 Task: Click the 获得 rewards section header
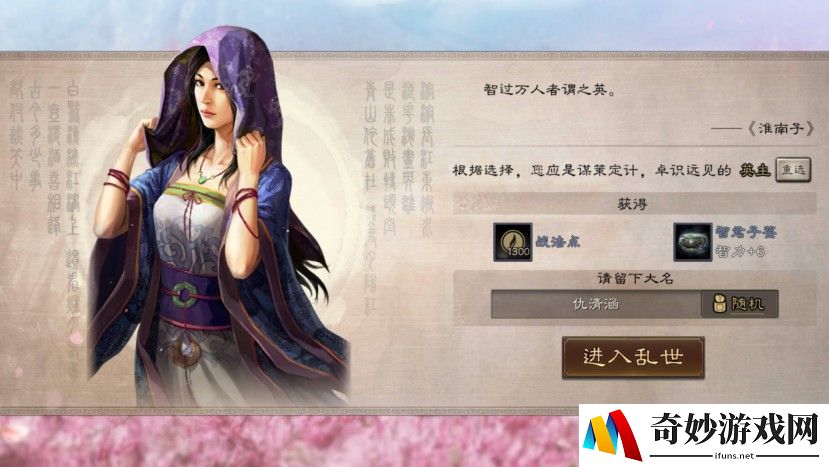pyautogui.click(x=634, y=204)
